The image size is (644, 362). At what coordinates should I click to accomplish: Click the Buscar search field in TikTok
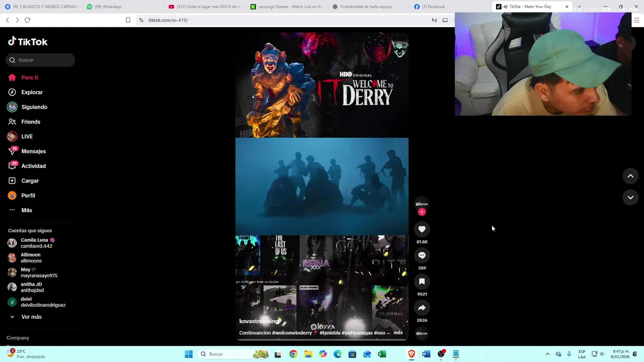40,60
